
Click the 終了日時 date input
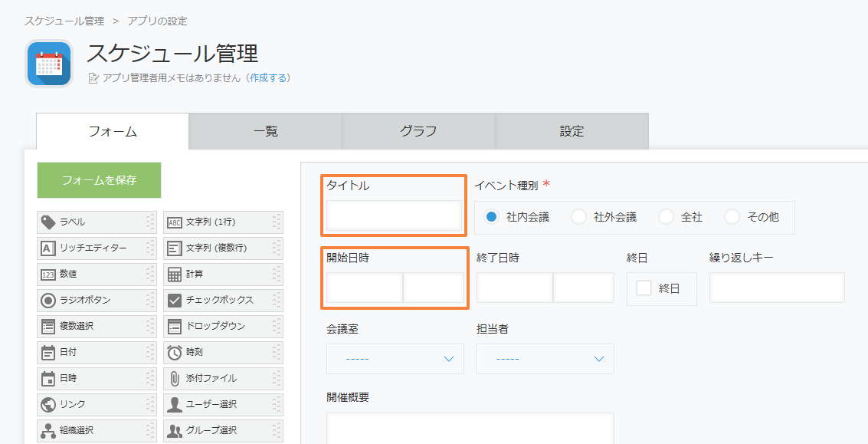[x=515, y=287]
